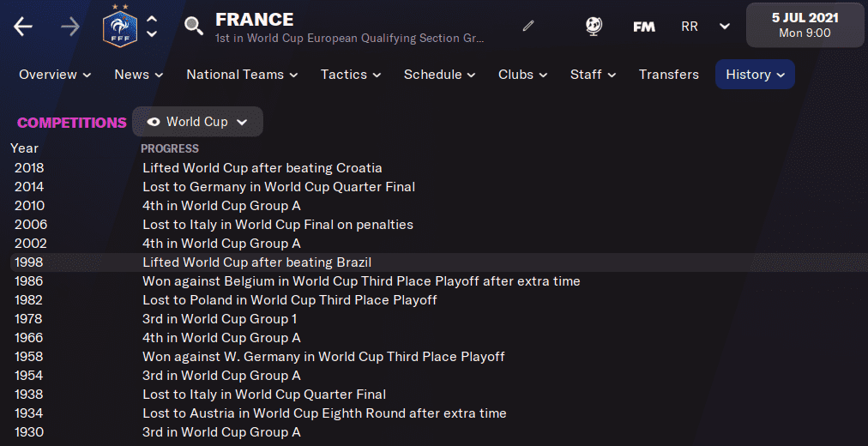Click the RR manager initials
Screen dimensions: 868x446
690,27
